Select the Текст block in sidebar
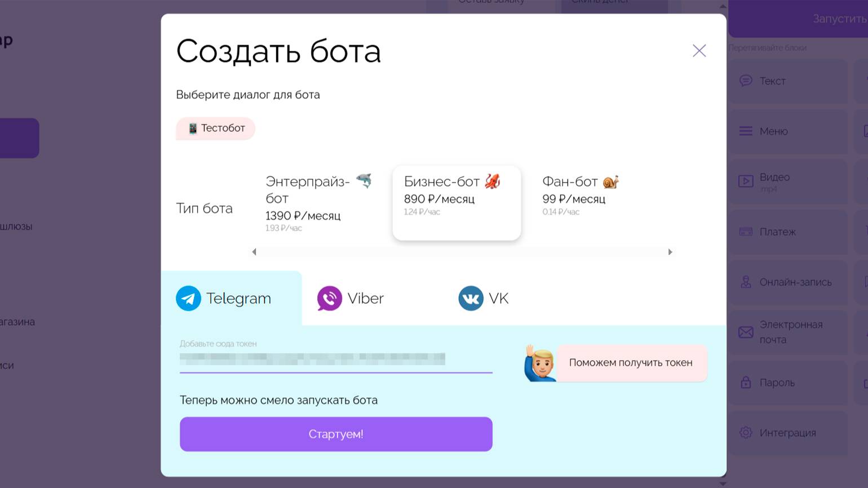 click(x=788, y=81)
